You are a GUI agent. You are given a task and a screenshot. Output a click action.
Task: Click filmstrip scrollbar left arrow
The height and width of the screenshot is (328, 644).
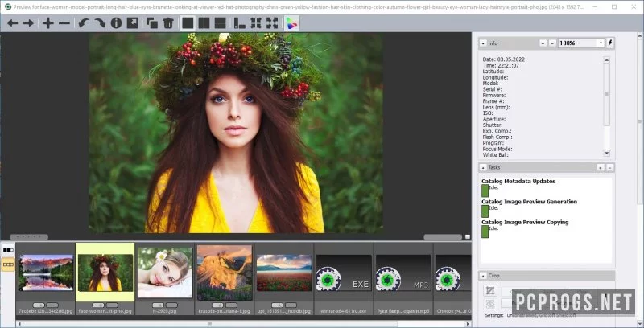click(19, 323)
